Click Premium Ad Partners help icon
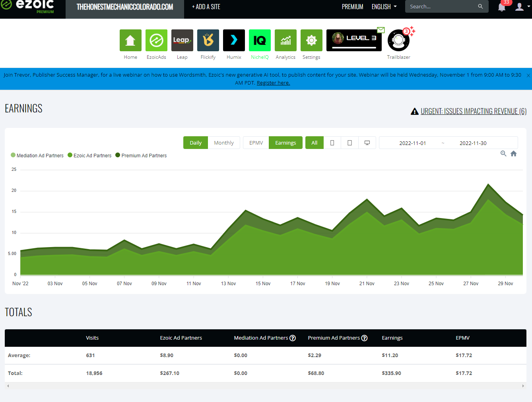 tap(364, 338)
